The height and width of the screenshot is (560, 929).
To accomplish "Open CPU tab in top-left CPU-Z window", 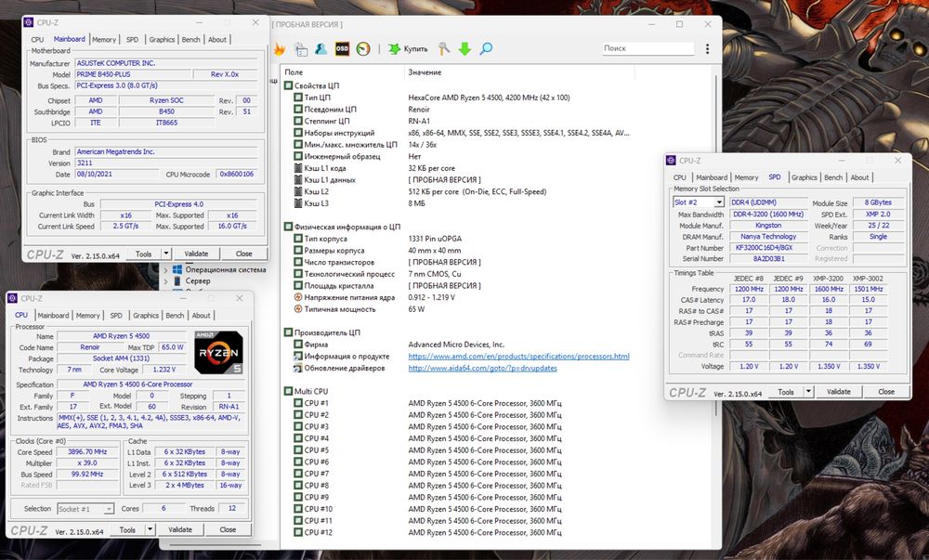I will pos(37,40).
